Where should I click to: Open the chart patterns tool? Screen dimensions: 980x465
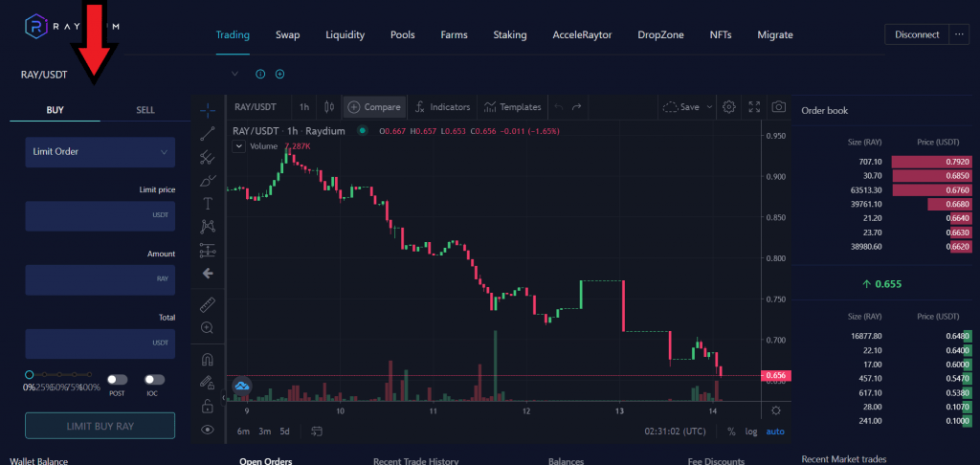click(x=208, y=227)
